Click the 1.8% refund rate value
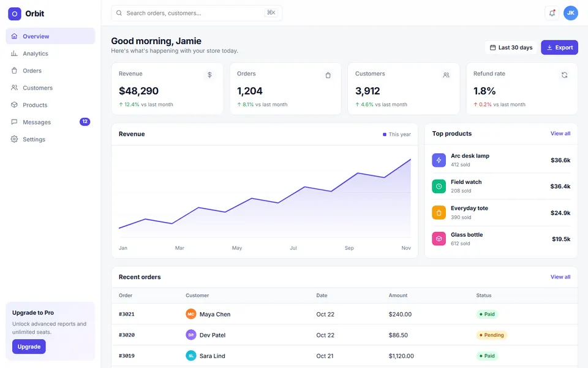 (484, 91)
